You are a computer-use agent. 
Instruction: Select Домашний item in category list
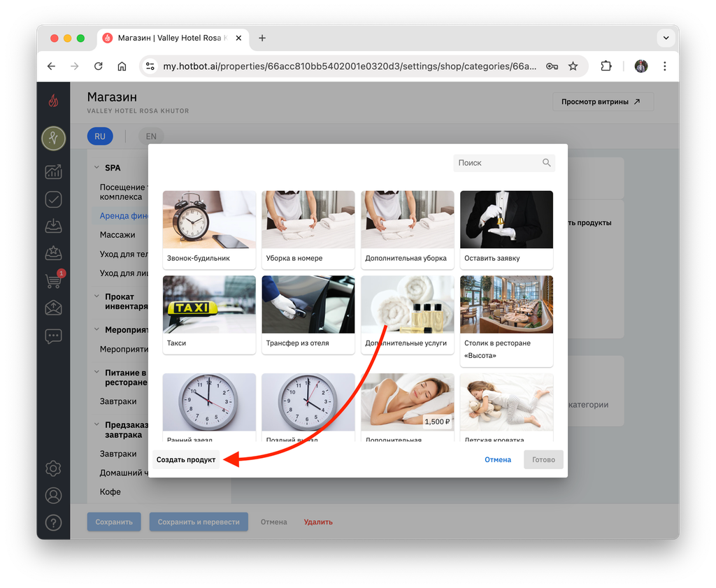(x=124, y=473)
